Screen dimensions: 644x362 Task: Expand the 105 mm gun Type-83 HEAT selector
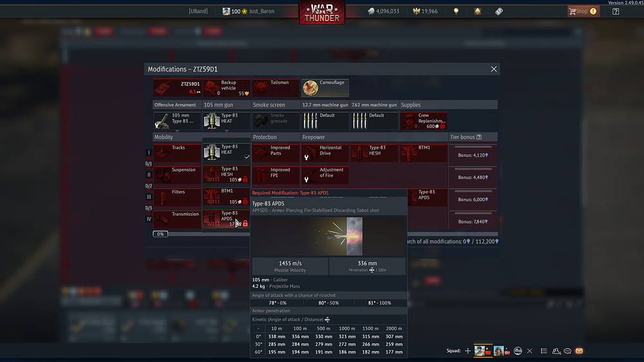pos(226,120)
